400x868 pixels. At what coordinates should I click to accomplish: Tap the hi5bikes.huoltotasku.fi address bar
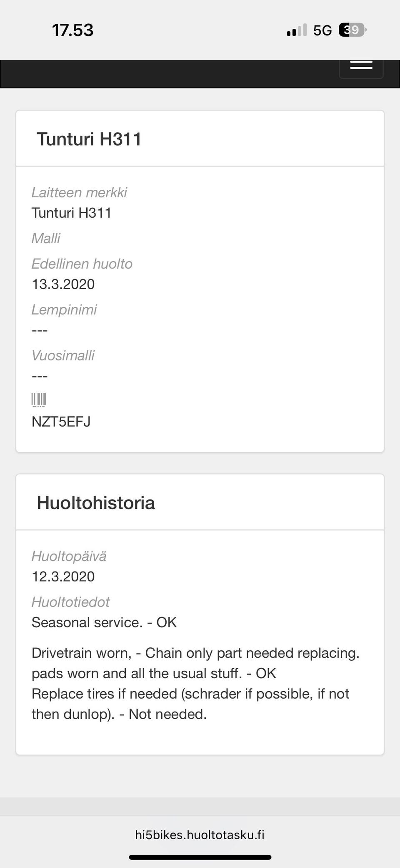click(200, 835)
